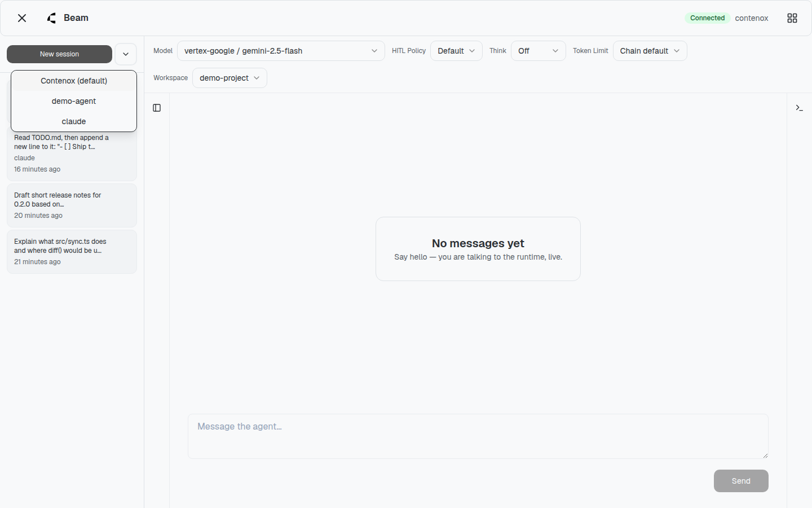Click the Connected status badge
The height and width of the screenshot is (508, 812).
707,18
